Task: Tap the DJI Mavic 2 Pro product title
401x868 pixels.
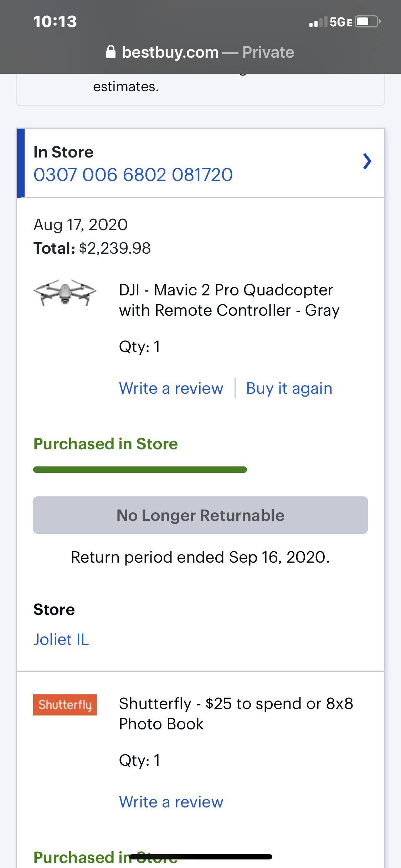Action: pyautogui.click(x=229, y=300)
